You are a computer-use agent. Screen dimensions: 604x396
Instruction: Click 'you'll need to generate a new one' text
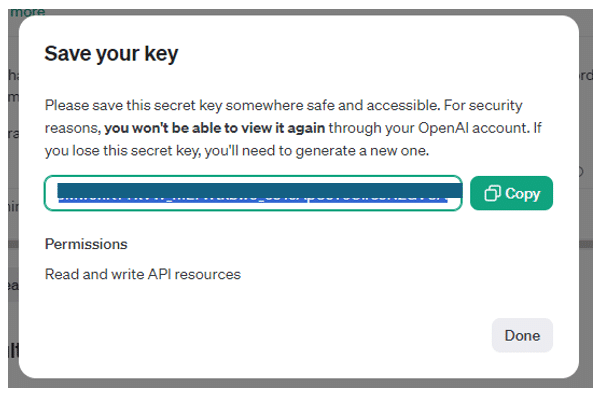tap(317, 151)
